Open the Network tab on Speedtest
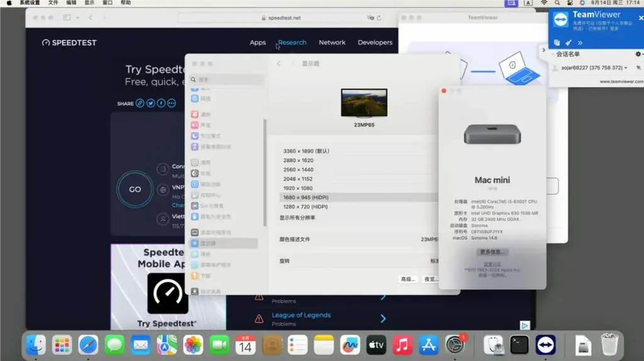Screen dimensions: 644x361 332,42
